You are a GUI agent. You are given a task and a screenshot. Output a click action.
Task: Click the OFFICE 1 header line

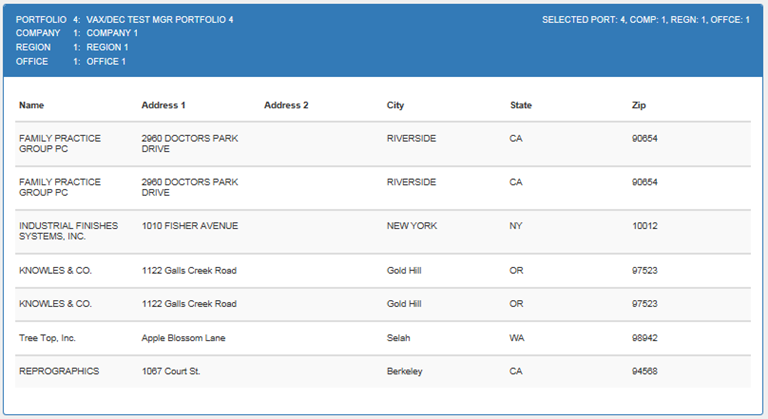(x=71, y=62)
